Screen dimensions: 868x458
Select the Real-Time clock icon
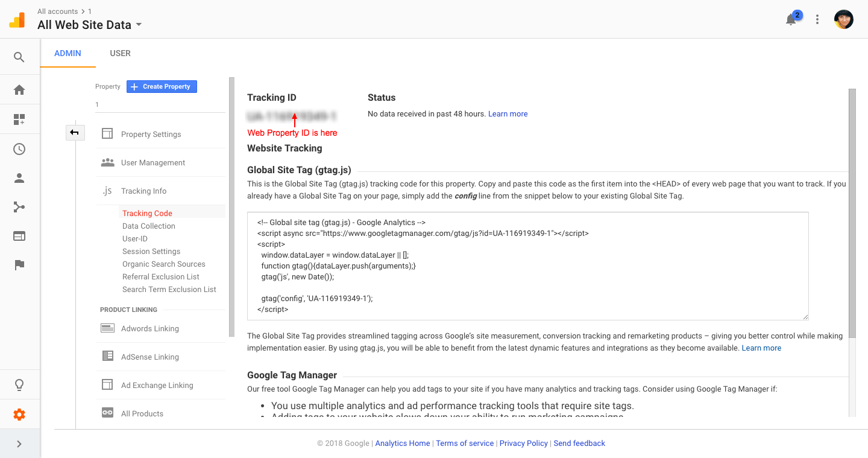click(x=20, y=148)
